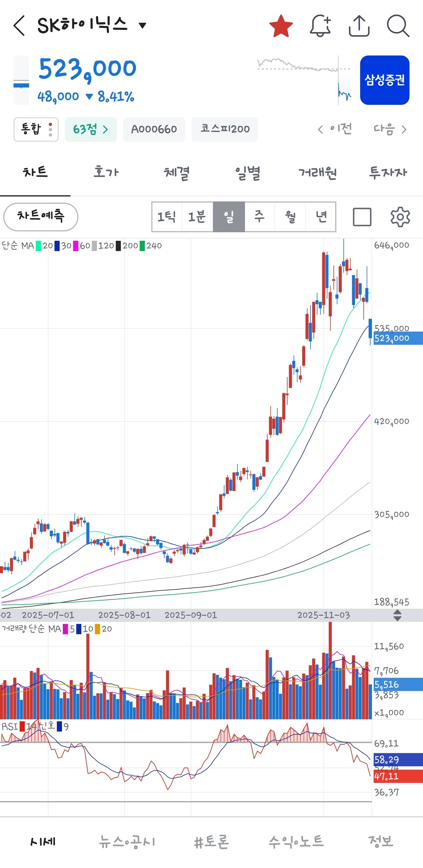
Task: Select the 1분 chart period
Action: click(x=197, y=217)
